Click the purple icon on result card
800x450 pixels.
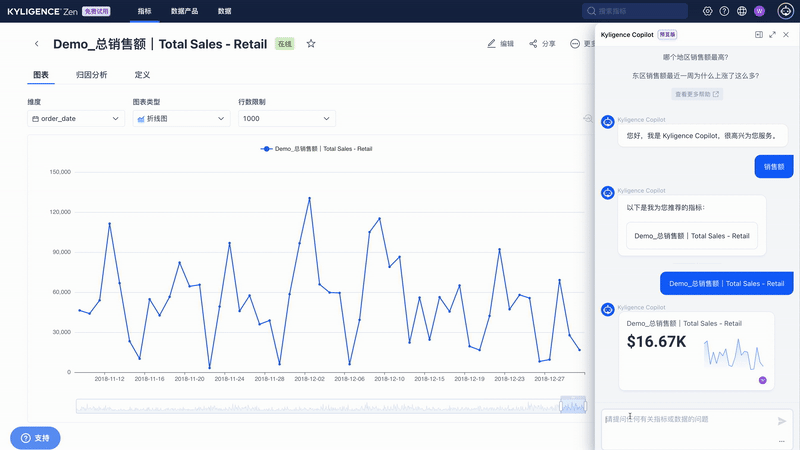point(763,380)
